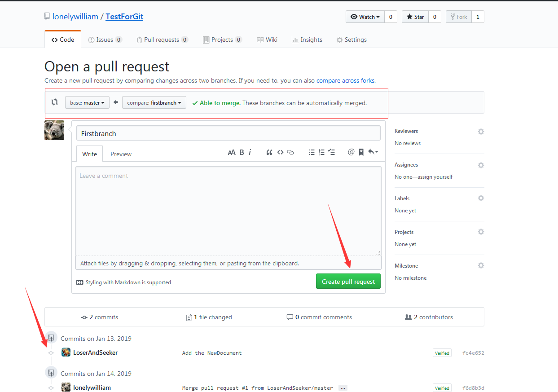558x392 pixels.
Task: Click the Watch count 0
Action: (x=391, y=17)
